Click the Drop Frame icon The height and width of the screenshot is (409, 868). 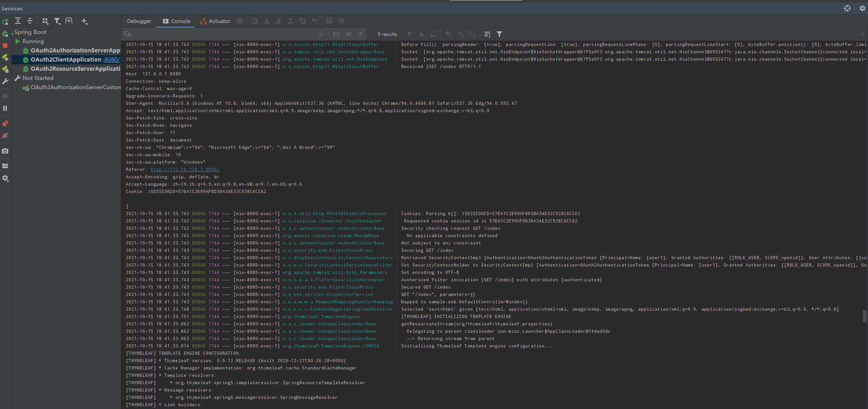pos(302,21)
